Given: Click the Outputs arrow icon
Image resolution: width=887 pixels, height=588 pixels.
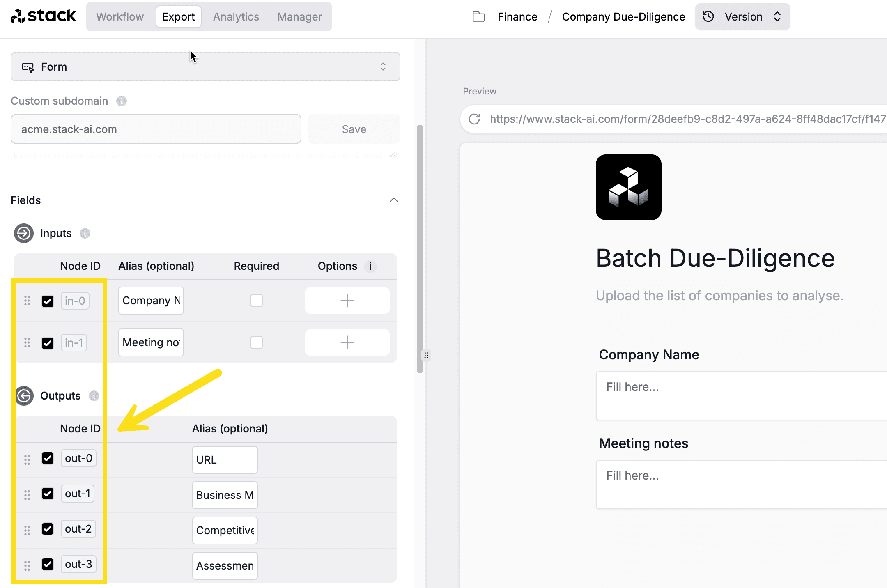Looking at the screenshot, I should pyautogui.click(x=24, y=396).
